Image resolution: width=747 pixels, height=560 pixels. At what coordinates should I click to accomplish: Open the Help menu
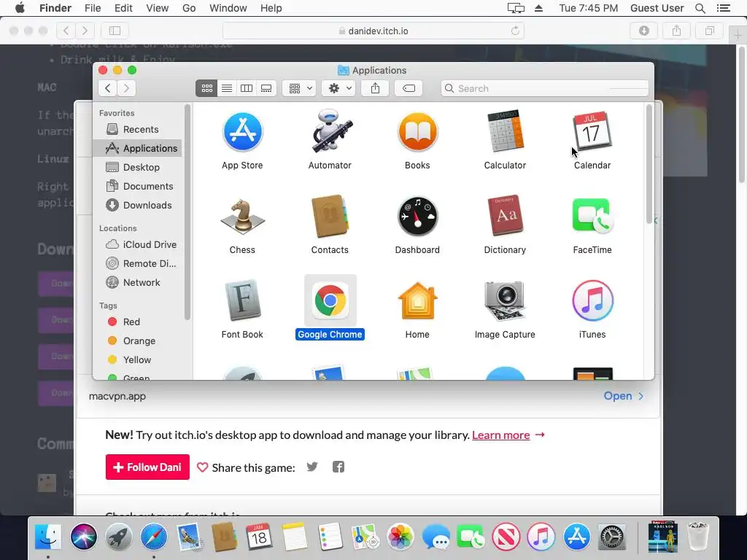[x=271, y=8]
